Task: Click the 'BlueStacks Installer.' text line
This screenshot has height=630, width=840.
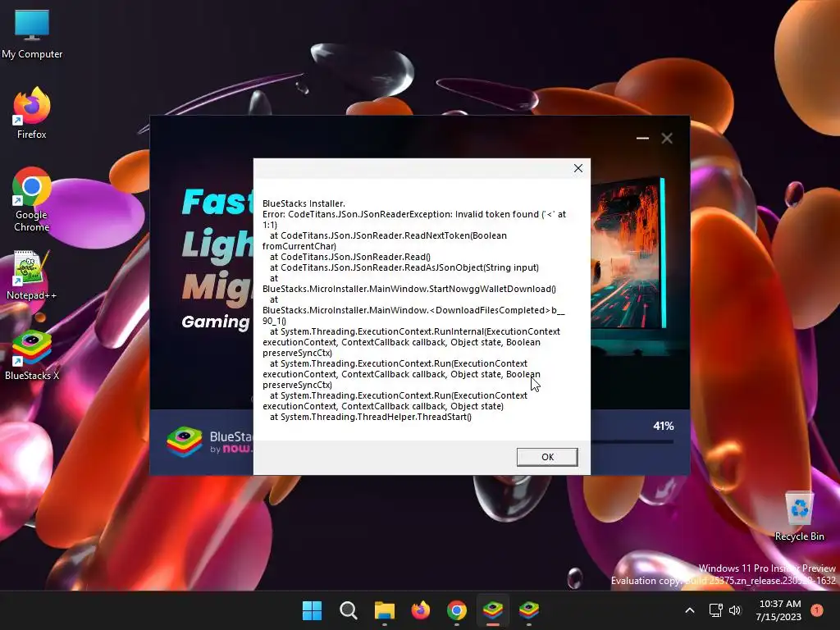Action: click(x=304, y=203)
